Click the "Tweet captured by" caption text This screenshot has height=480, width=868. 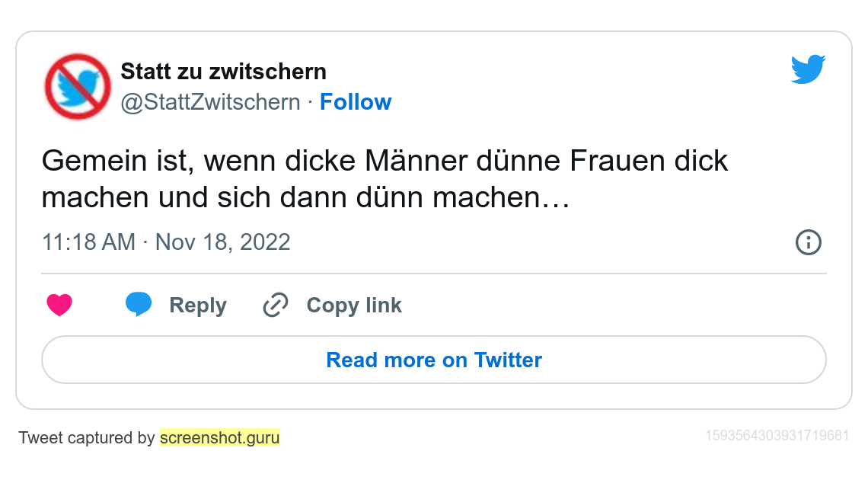(x=87, y=438)
